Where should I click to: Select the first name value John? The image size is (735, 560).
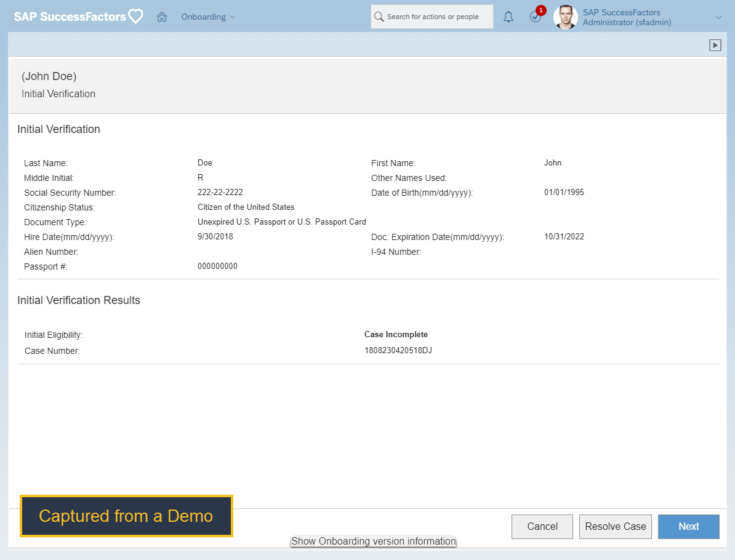(x=553, y=162)
